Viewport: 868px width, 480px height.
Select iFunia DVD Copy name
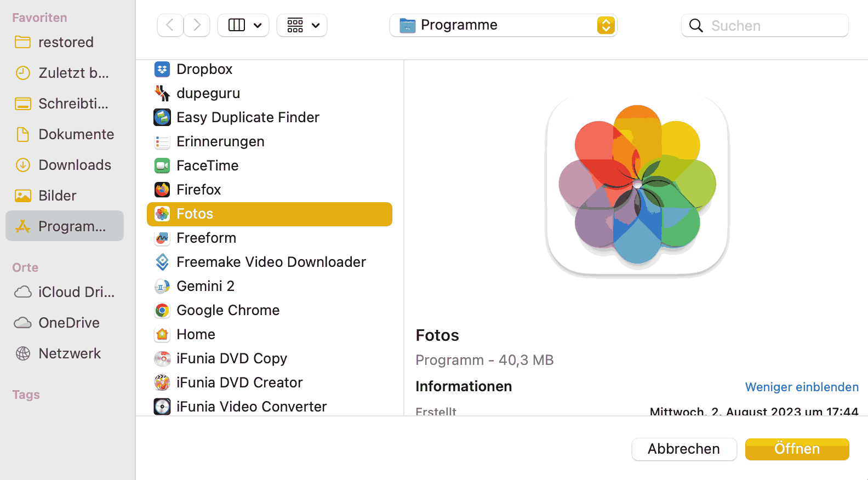click(x=232, y=358)
